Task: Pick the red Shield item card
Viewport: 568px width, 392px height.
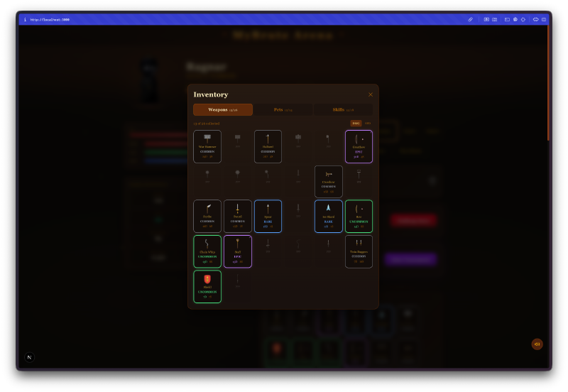Action: click(x=207, y=286)
